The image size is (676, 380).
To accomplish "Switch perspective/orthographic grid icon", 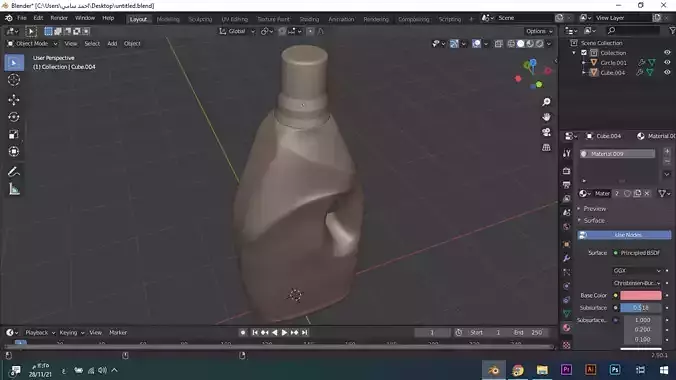I will (546, 147).
